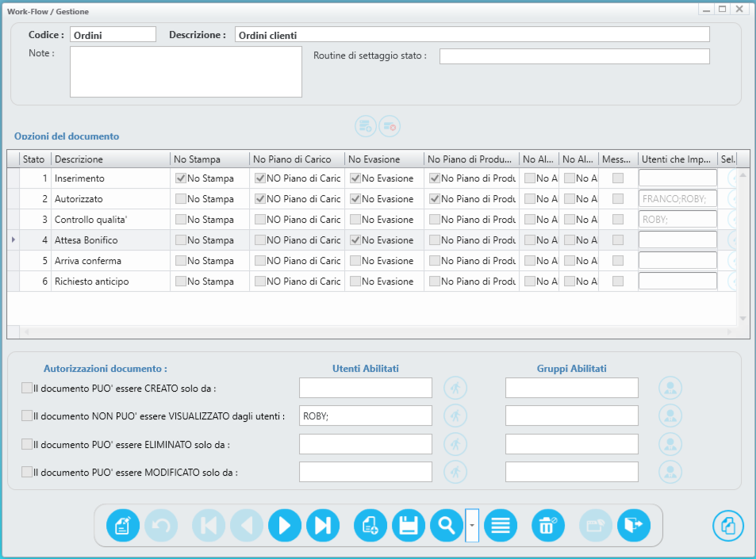Pick enabled groups for the CREATO rule

tap(670, 388)
